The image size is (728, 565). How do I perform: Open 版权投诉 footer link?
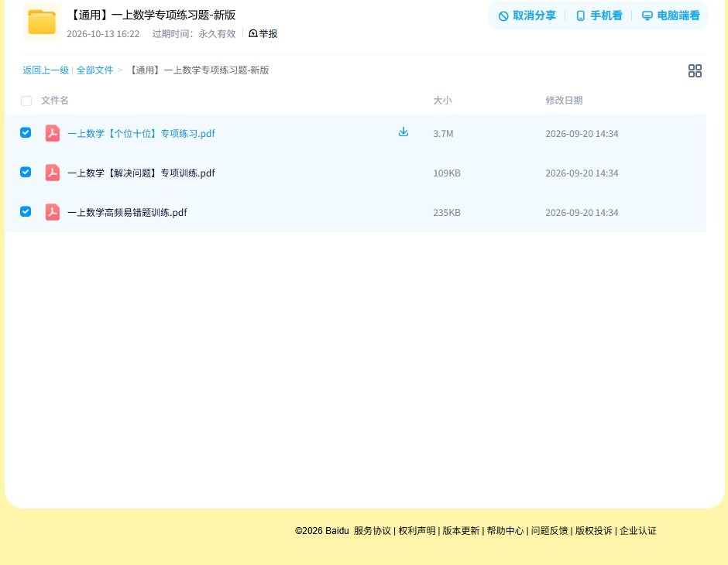pos(594,531)
